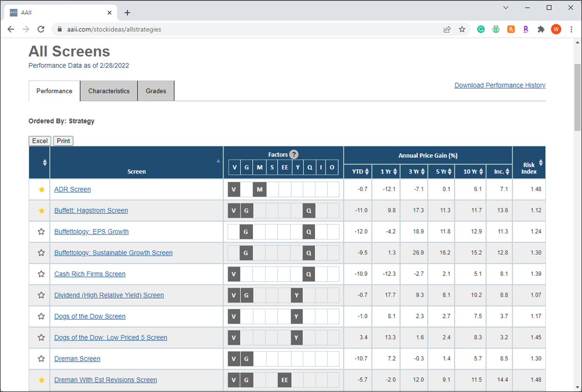Export table using Excel button

point(40,141)
